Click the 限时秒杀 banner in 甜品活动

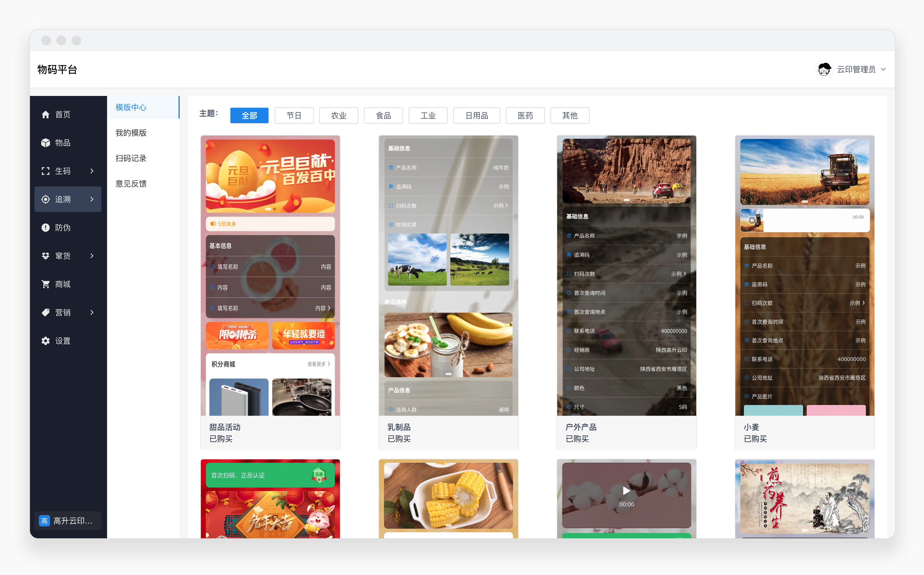[x=237, y=336]
